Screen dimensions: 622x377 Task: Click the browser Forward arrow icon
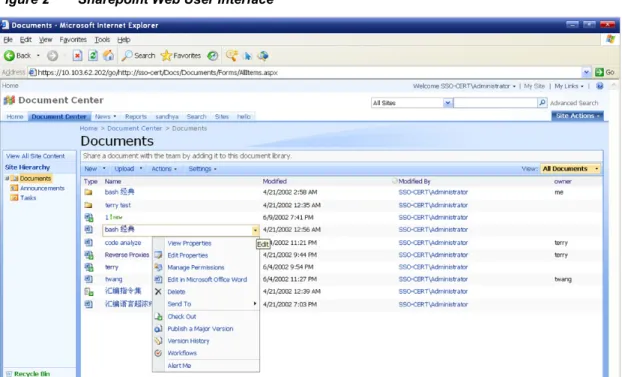52,56
